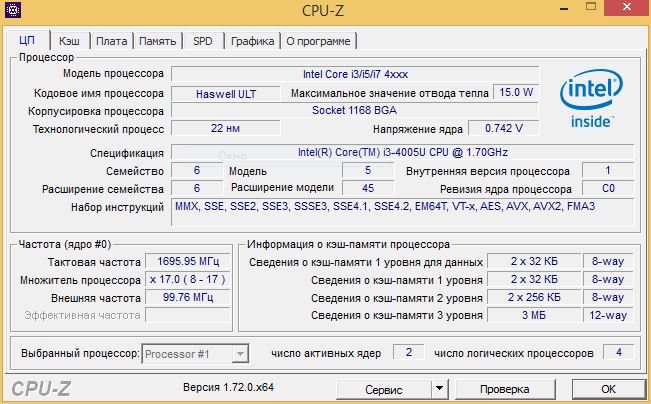Click the Socket 1168 BGA package field
Screen dimensions: 651x404
point(355,110)
